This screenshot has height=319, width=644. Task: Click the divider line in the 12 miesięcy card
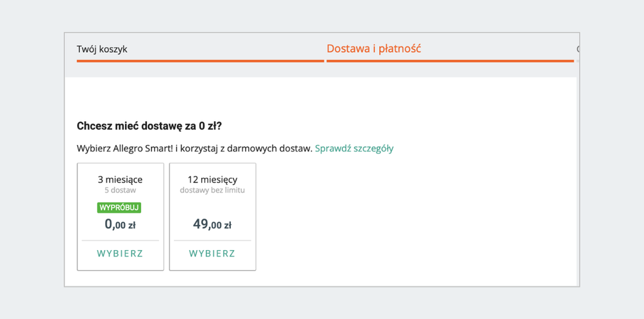click(212, 240)
